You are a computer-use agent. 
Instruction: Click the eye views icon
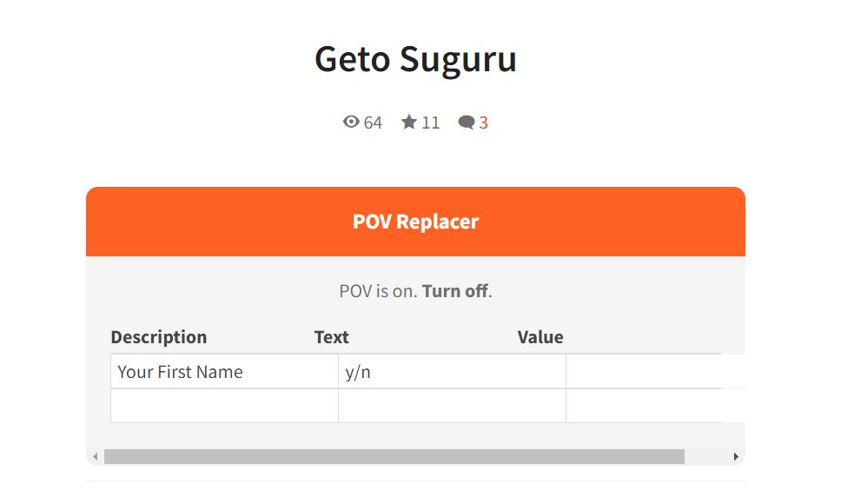[351, 122]
